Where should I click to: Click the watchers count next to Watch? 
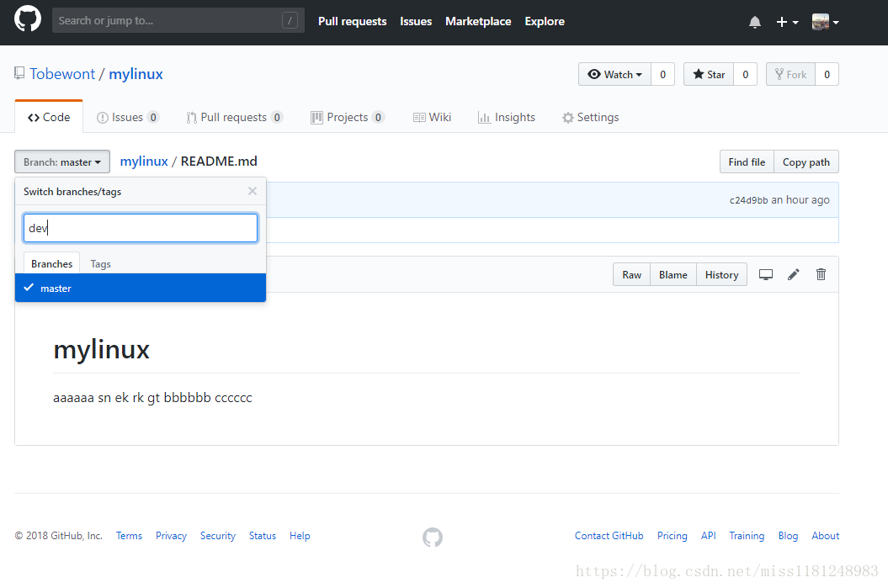click(662, 74)
